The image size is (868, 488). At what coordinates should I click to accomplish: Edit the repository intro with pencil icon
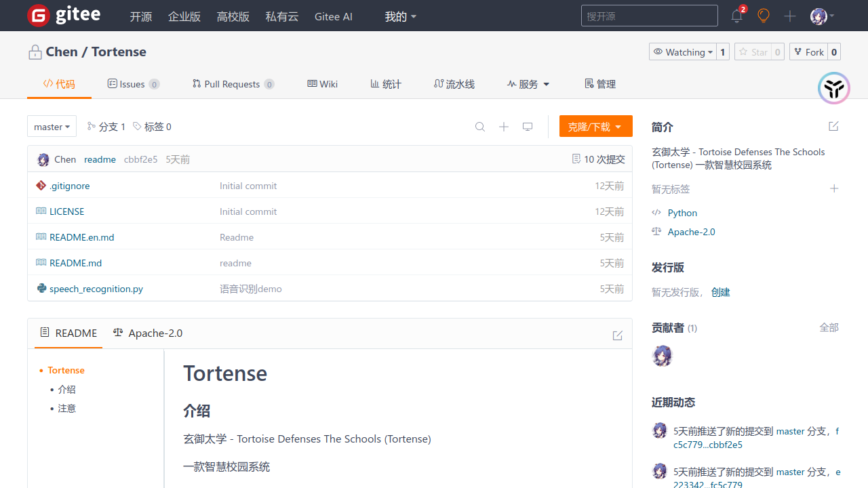833,127
